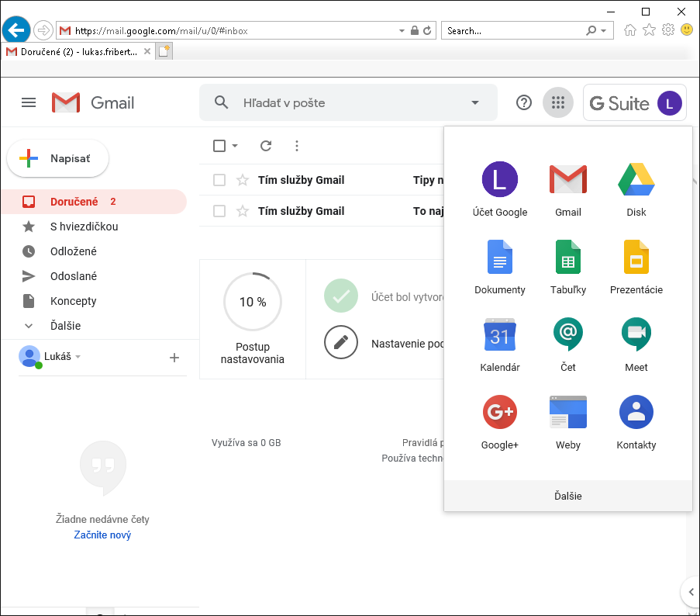This screenshot has height=616, width=700.
Task: Click the help question mark icon
Action: click(524, 102)
